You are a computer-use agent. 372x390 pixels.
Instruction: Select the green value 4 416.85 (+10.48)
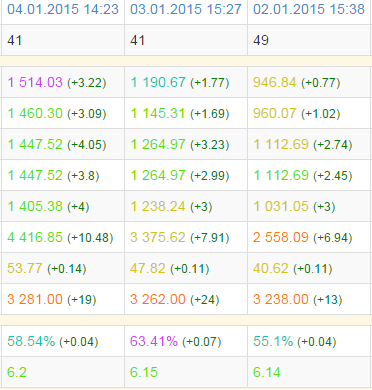[60, 238]
